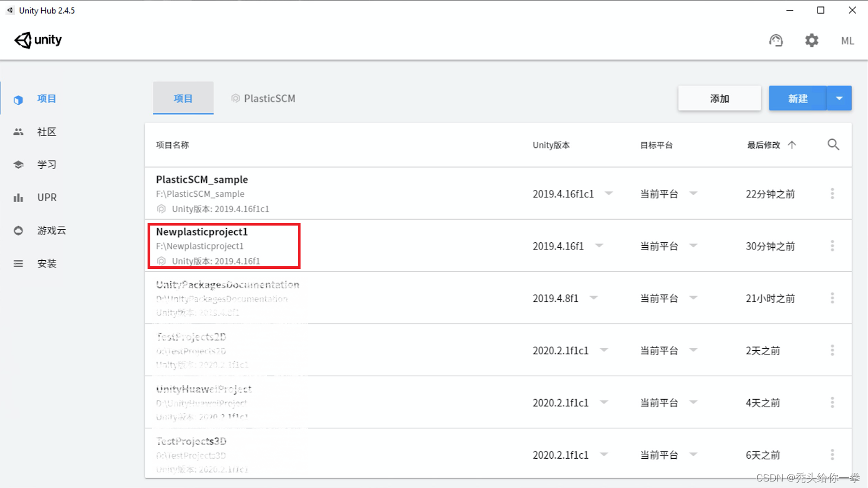
Task: Click the F:\PlasticSCM_sample path
Action: (x=200, y=194)
